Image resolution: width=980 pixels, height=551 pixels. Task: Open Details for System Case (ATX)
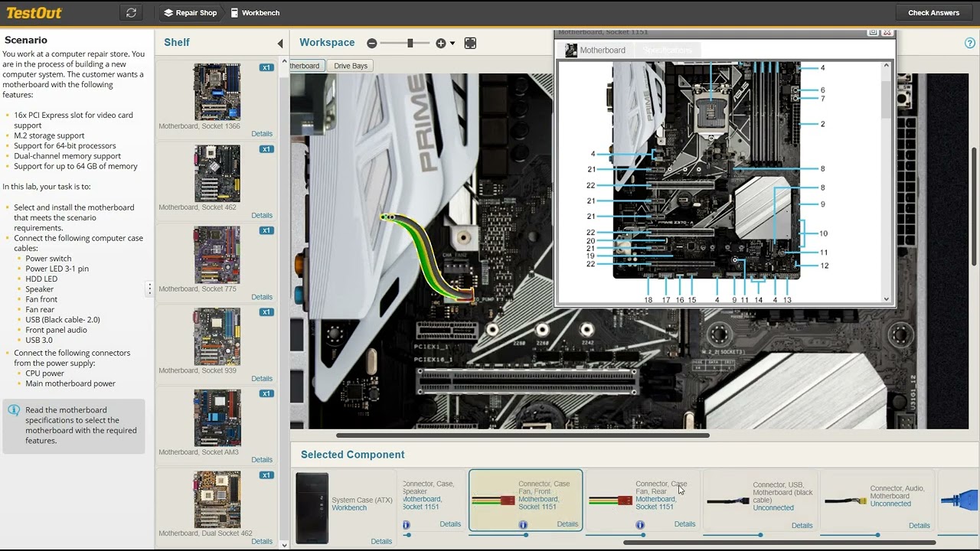381,542
